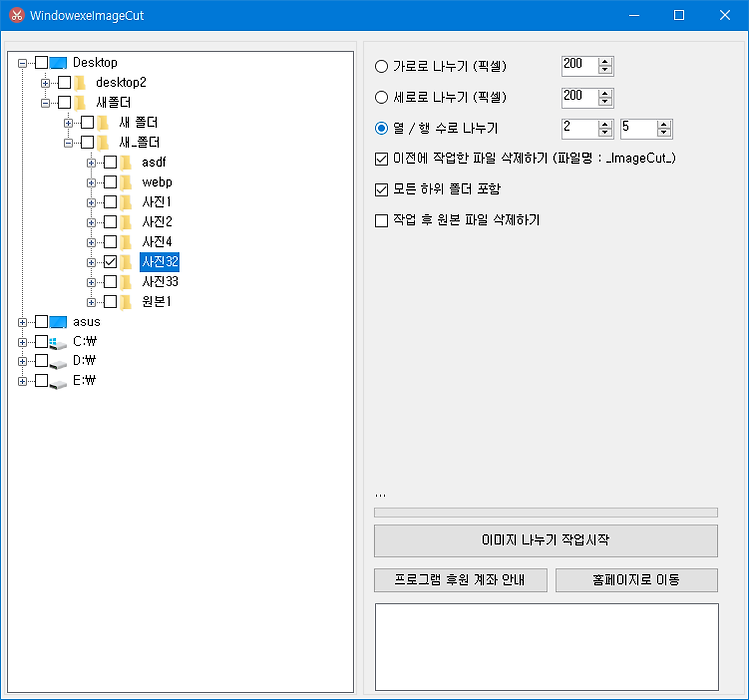Select 세로로 나누기 (픽셀) radio option
This screenshot has height=700, width=749.
coord(381,98)
